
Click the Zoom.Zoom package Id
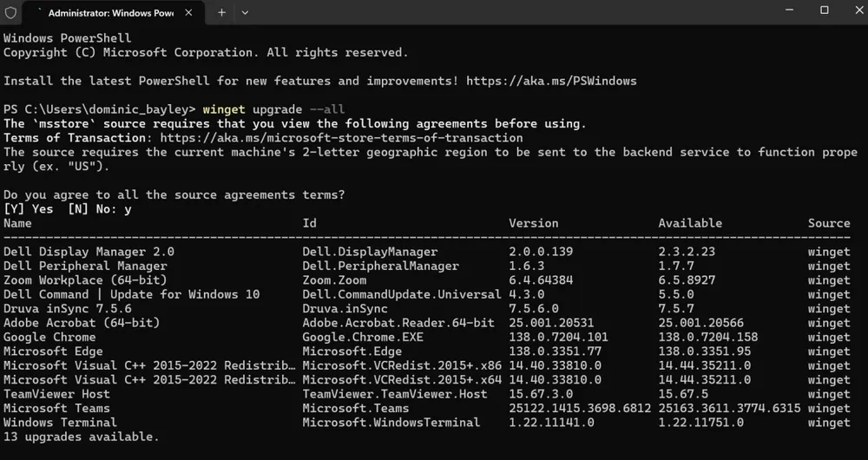point(334,280)
